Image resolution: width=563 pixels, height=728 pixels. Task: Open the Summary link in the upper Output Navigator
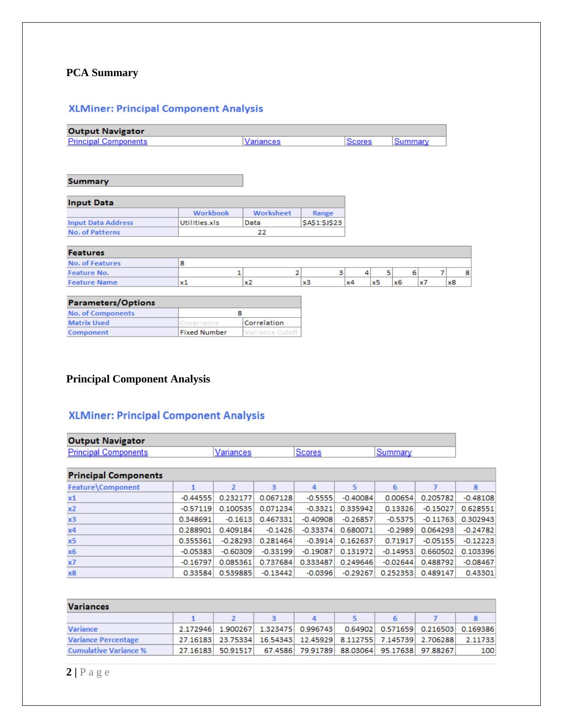411,141
